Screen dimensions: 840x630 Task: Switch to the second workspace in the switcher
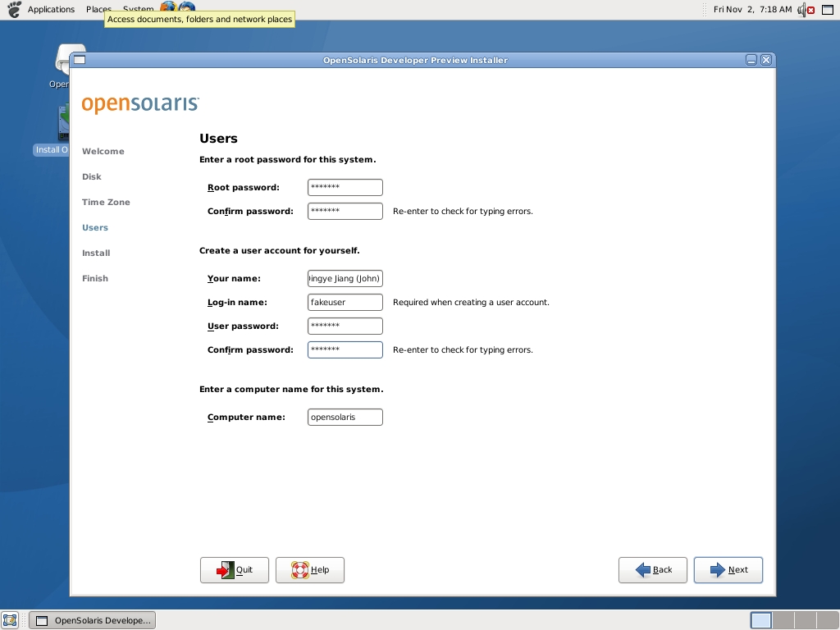[x=783, y=620]
